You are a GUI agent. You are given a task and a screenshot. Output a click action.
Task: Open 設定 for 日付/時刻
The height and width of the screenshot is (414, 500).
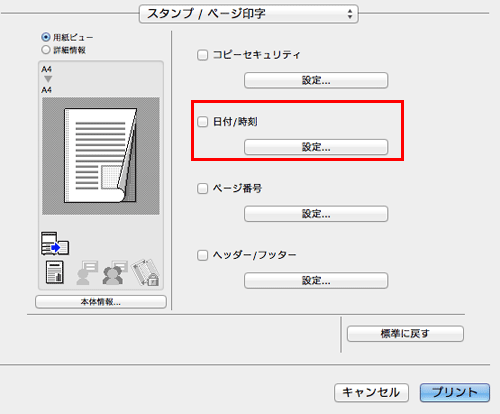click(x=316, y=147)
